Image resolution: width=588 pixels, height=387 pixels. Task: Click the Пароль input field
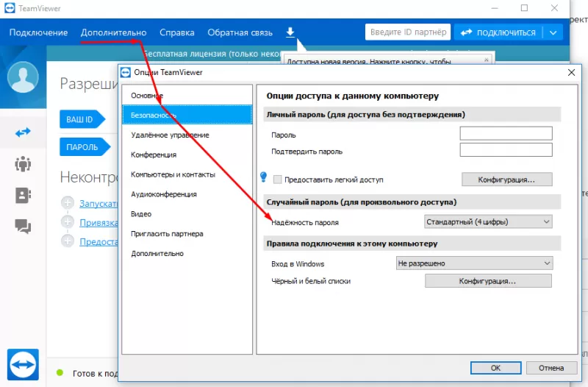506,133
